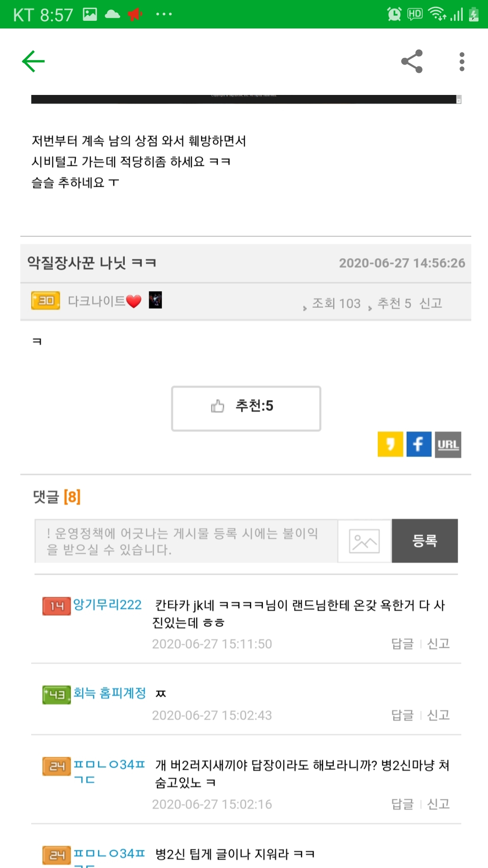This screenshot has height=868, width=488.
Task: Reply to 회늑 홈피계정's comment
Action: (x=402, y=715)
